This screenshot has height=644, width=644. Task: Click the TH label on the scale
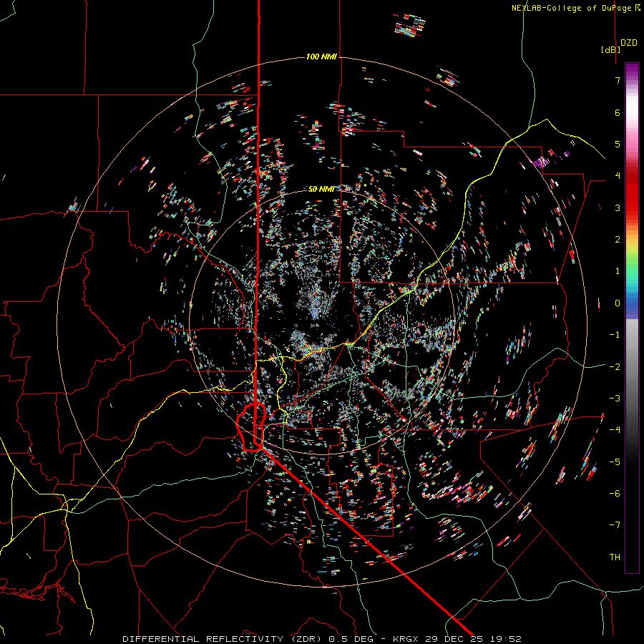coord(615,557)
